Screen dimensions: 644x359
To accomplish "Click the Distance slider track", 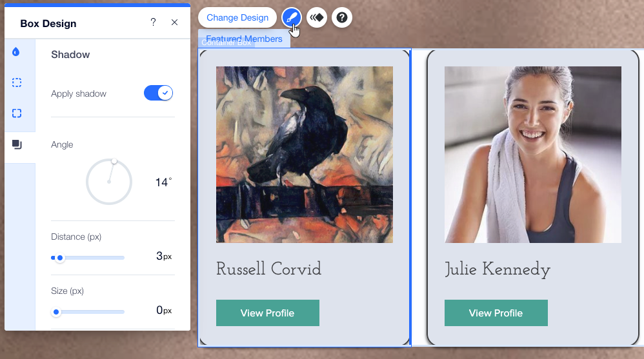I will pyautogui.click(x=88, y=258).
